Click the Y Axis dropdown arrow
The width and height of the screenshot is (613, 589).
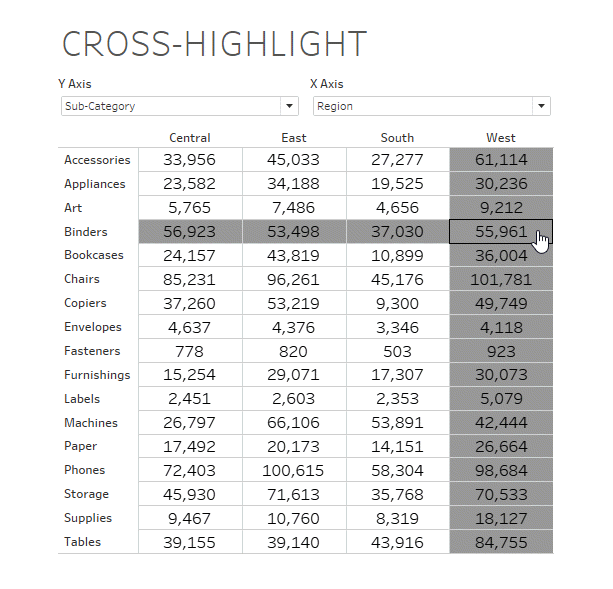[290, 106]
